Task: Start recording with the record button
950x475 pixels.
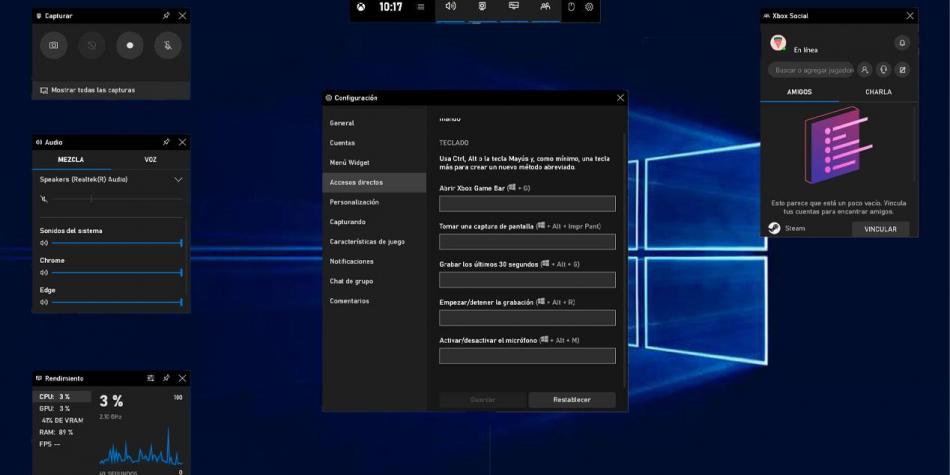Action: tap(129, 46)
